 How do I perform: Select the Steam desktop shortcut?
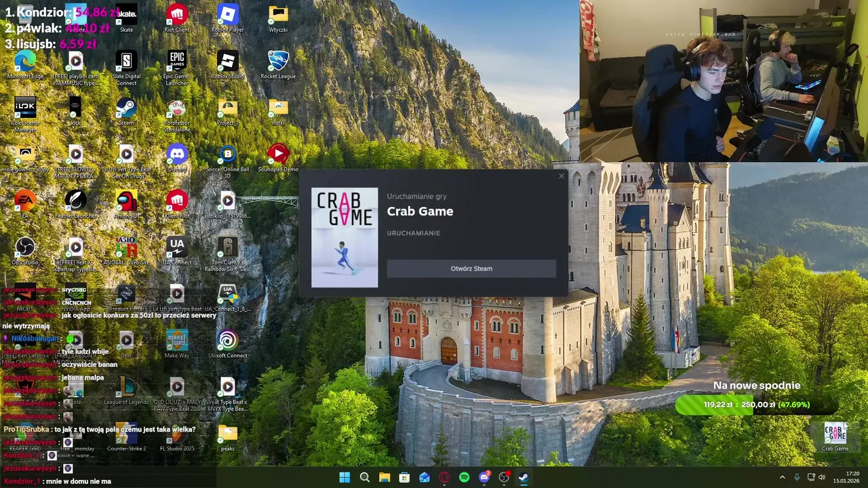126,113
